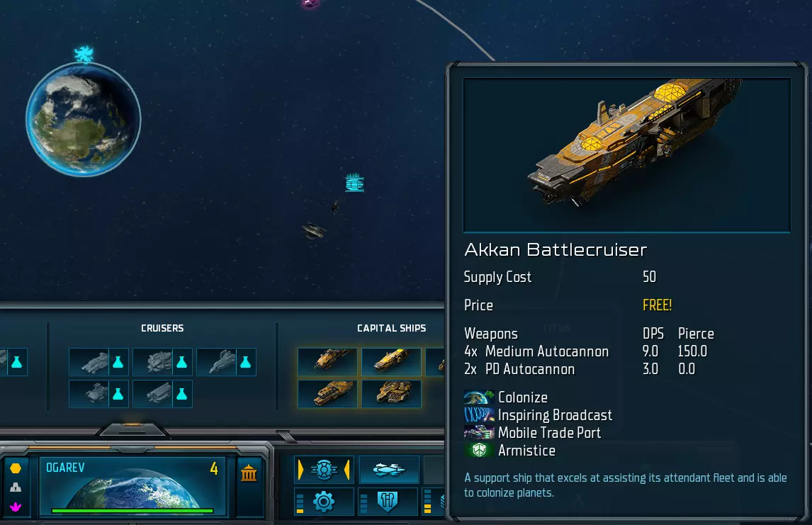Choose the bottom-left capital ship in the build list

click(x=327, y=393)
